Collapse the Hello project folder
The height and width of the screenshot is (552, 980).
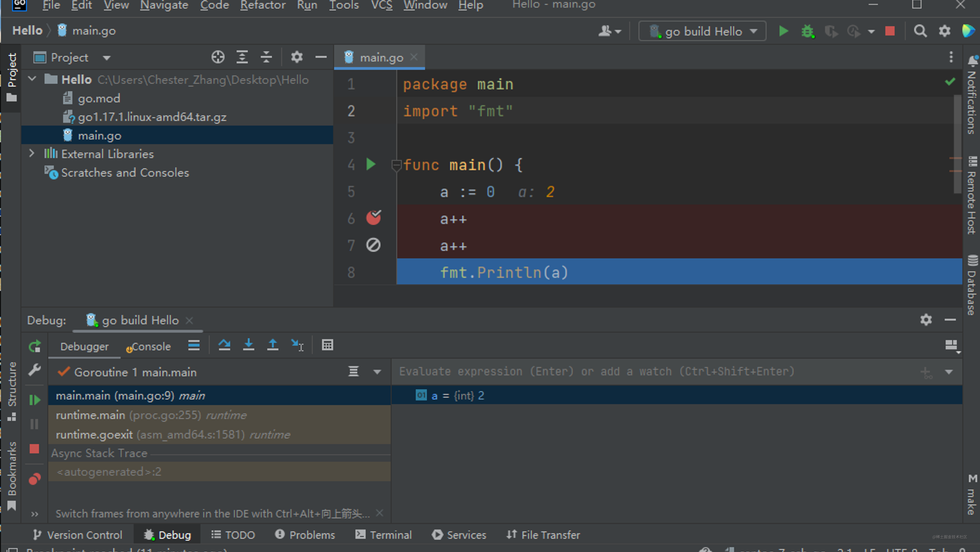coord(32,79)
